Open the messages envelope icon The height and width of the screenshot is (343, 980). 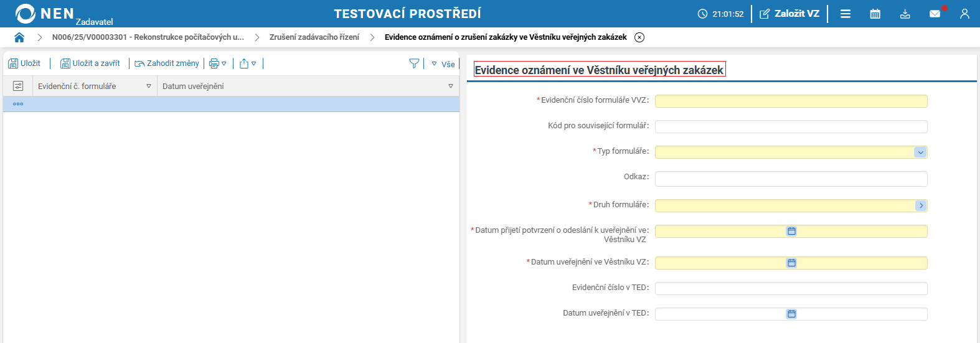[935, 14]
